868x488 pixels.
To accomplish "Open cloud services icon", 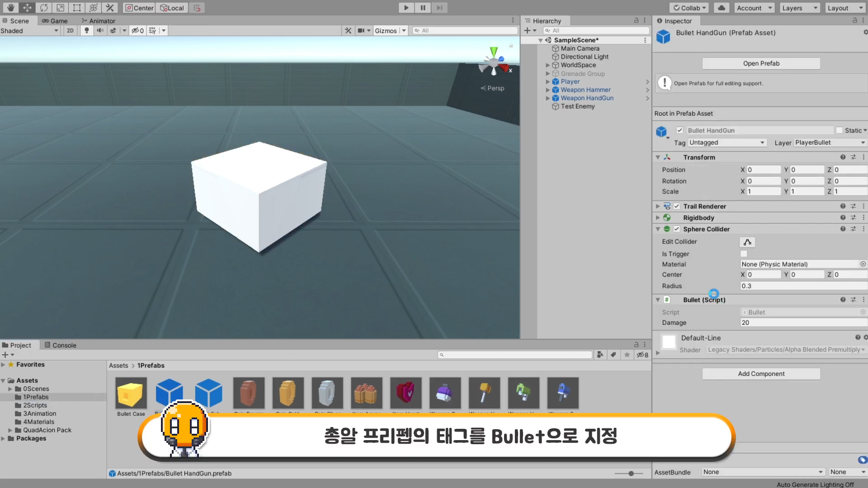I will (x=722, y=8).
